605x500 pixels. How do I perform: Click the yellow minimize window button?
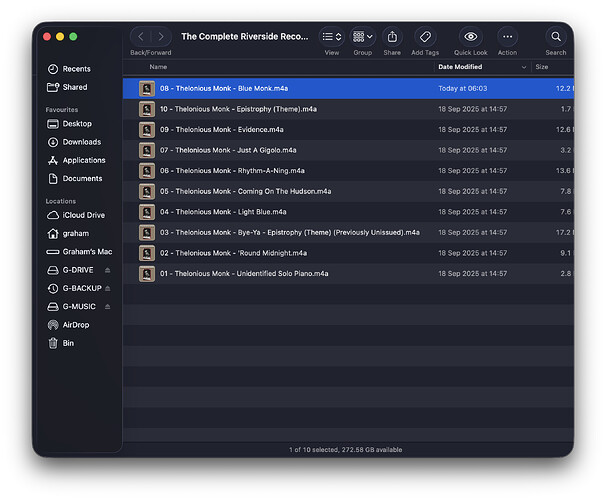[x=60, y=37]
